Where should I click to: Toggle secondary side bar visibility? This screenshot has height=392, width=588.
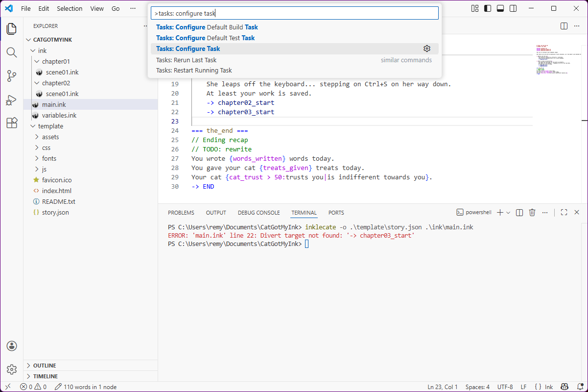pyautogui.click(x=513, y=8)
